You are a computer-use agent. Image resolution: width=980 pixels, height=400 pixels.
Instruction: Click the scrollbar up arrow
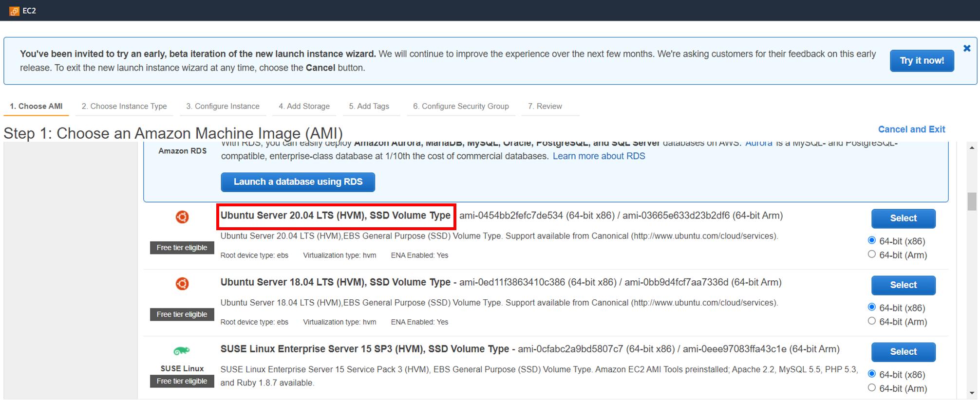(972, 148)
